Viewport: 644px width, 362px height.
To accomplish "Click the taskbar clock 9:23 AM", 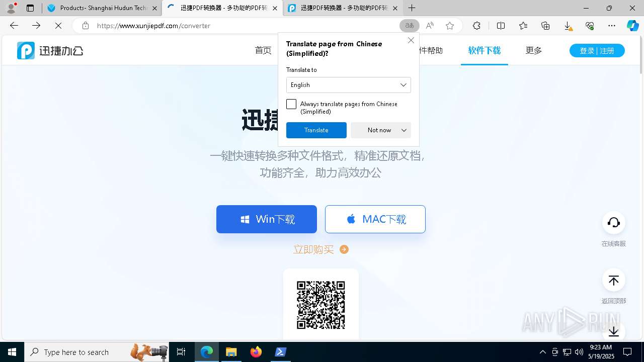I will point(601,351).
